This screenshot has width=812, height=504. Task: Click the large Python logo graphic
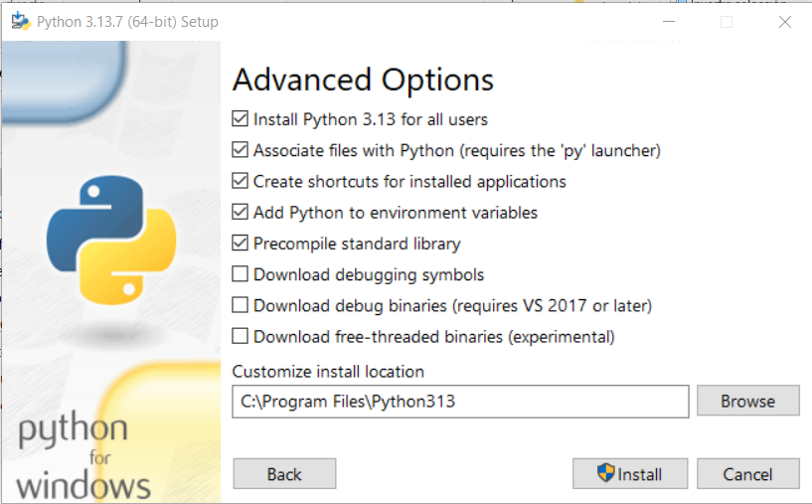pyautogui.click(x=111, y=240)
